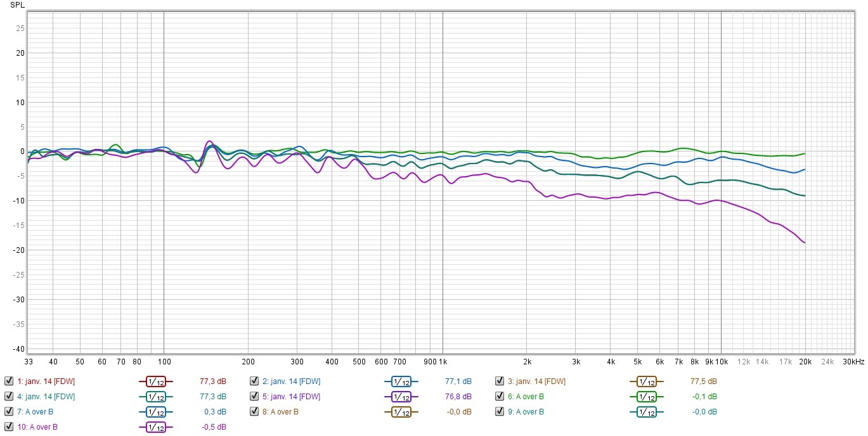Viewport: 868px width, 436px height.
Task: Untick the checkbox for trace 6: A over B
Action: [x=500, y=397]
